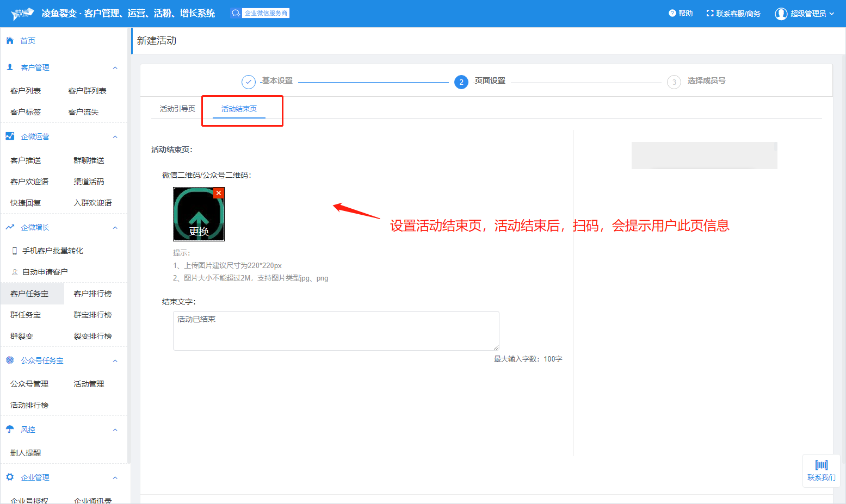The width and height of the screenshot is (846, 504).
Task: Click the 公众号任务宝 section icon
Action: [10, 360]
